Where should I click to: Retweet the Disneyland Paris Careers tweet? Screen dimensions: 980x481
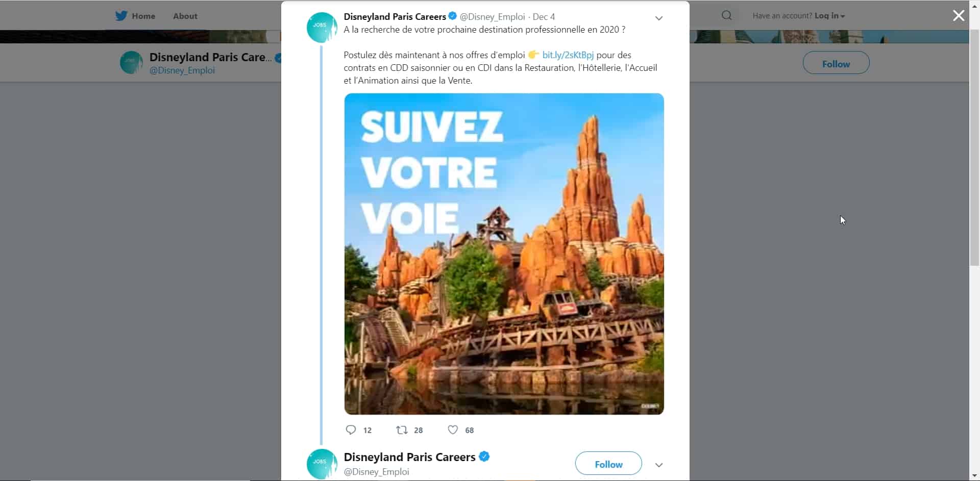(x=402, y=430)
